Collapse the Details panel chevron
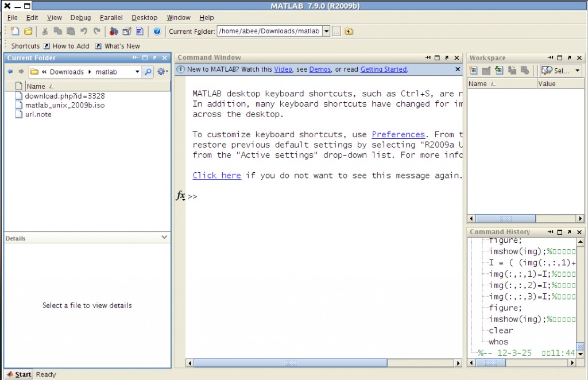This screenshot has height=380, width=588. (165, 238)
